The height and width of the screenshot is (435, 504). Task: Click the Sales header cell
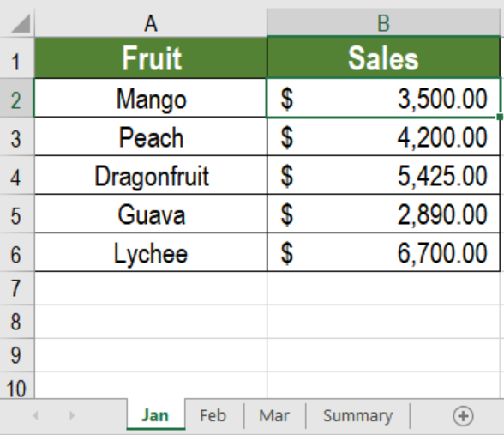point(383,58)
